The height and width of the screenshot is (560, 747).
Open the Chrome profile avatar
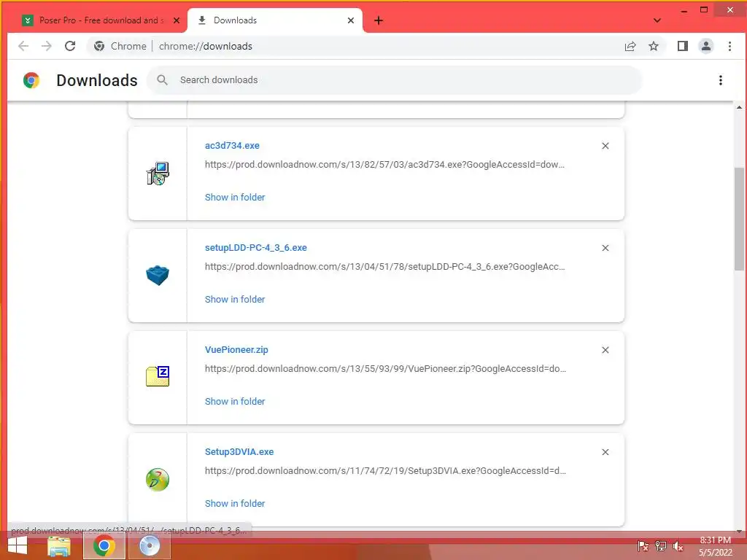(x=706, y=46)
